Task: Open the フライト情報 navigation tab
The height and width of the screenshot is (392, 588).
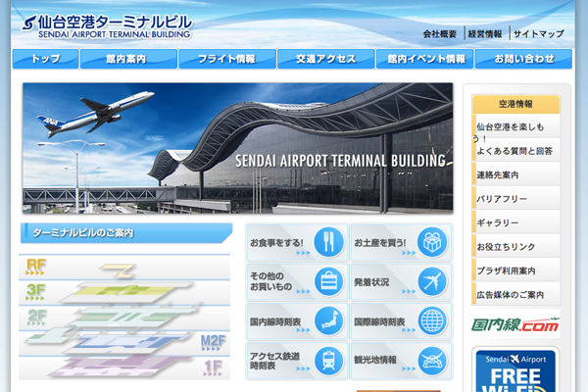Action: (227, 59)
